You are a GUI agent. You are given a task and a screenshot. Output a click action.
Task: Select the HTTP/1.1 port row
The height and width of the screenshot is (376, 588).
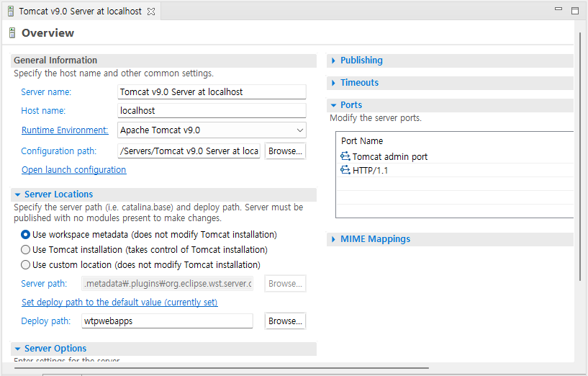[x=455, y=170]
